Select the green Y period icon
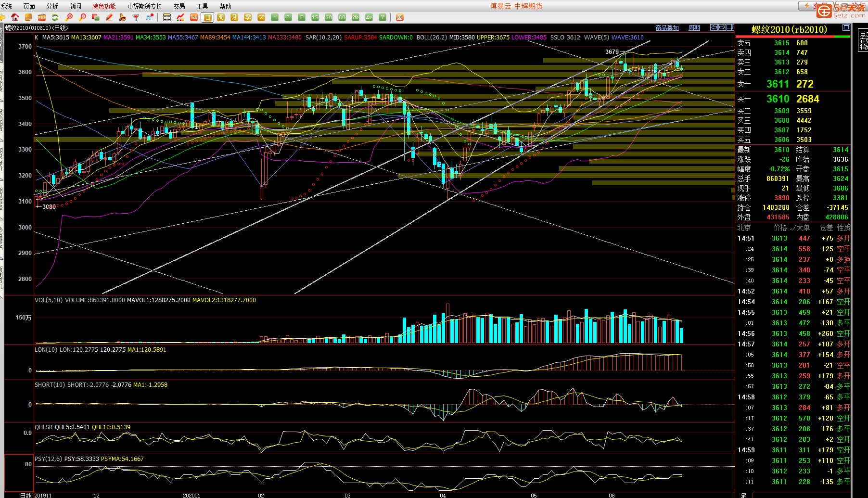Viewport: 868px width, 498px height. point(383,17)
